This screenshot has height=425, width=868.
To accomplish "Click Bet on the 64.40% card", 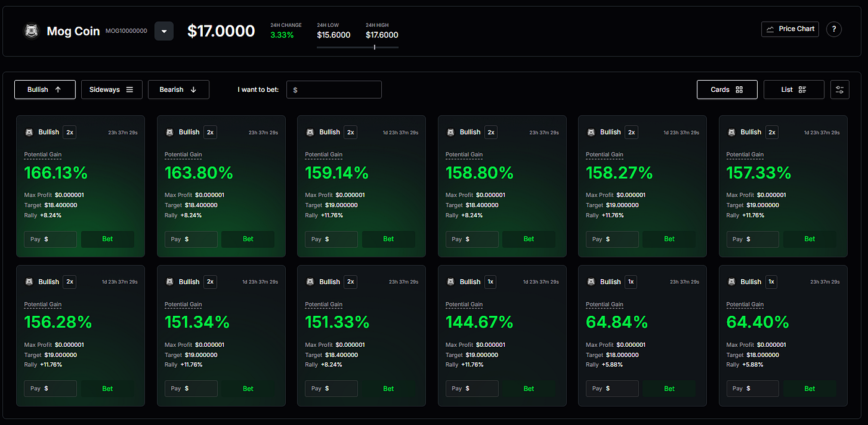I will [x=810, y=388].
